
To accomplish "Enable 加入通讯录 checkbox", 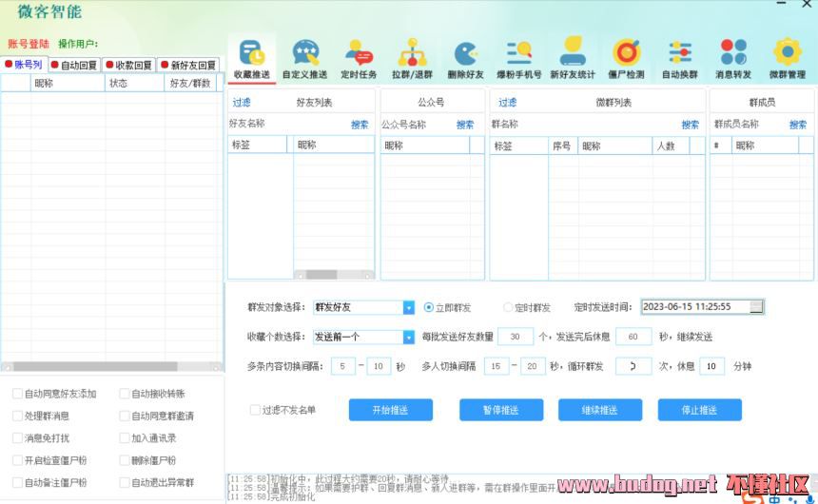I will click(x=125, y=437).
